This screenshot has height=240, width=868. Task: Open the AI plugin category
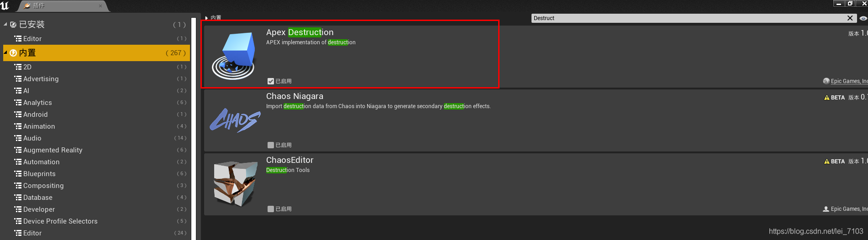[x=96, y=91]
